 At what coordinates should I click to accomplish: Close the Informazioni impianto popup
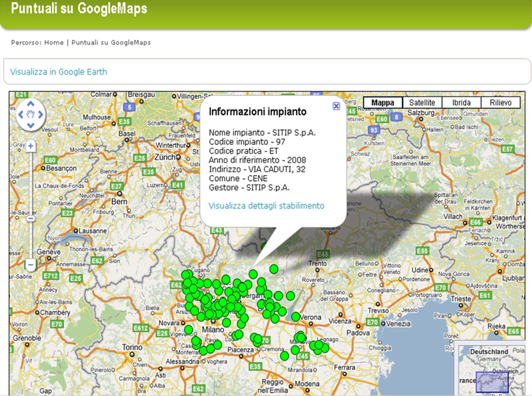point(336,106)
